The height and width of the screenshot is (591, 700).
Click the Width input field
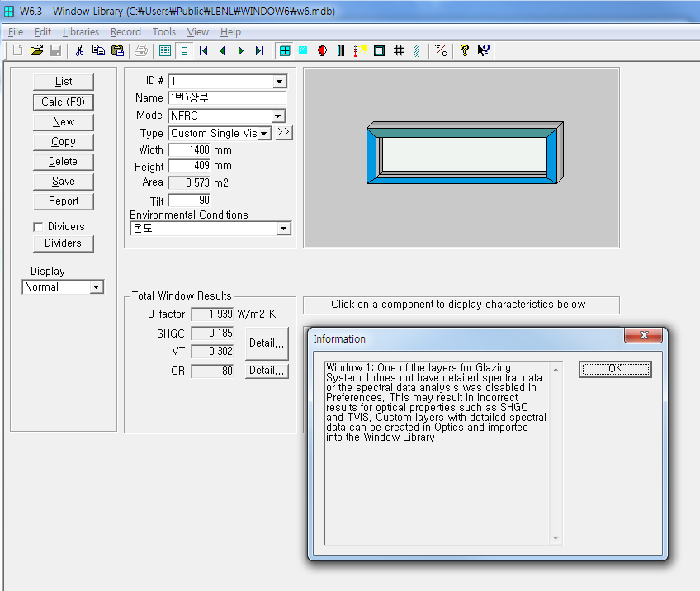[x=188, y=150]
